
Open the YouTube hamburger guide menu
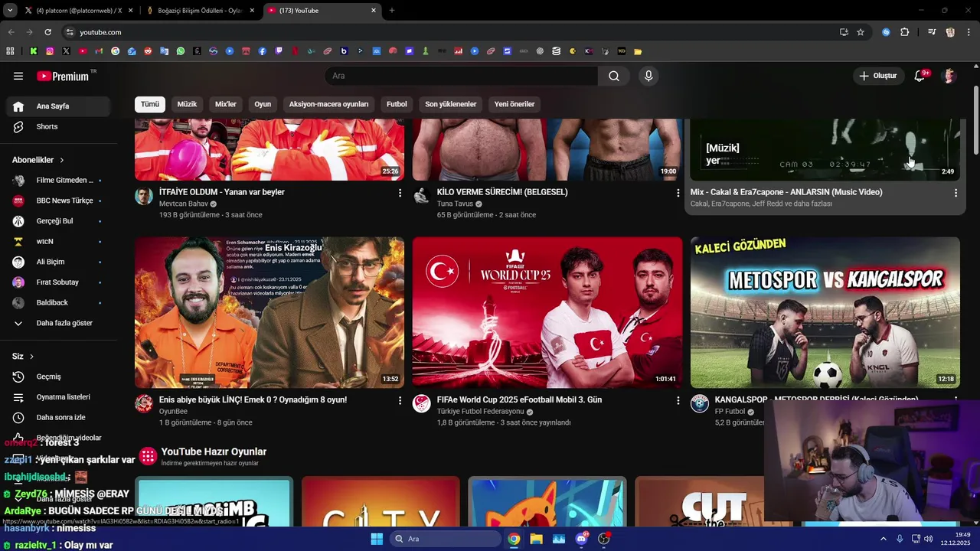18,76
